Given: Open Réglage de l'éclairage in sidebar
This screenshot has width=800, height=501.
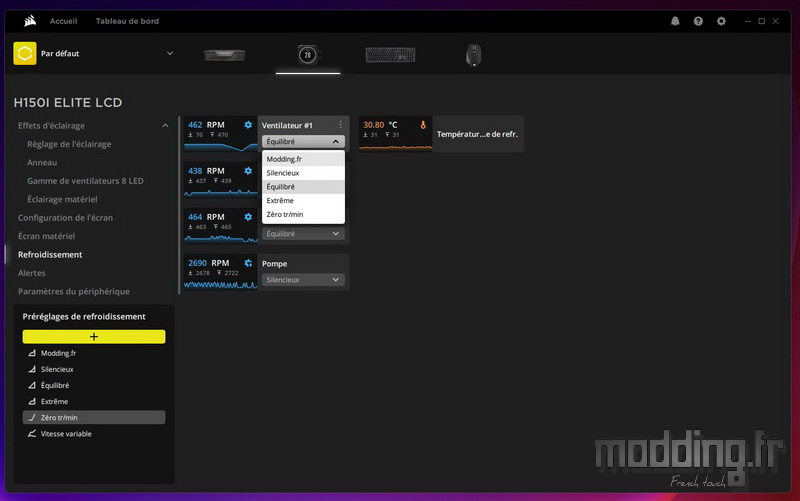Looking at the screenshot, I should pyautogui.click(x=69, y=144).
